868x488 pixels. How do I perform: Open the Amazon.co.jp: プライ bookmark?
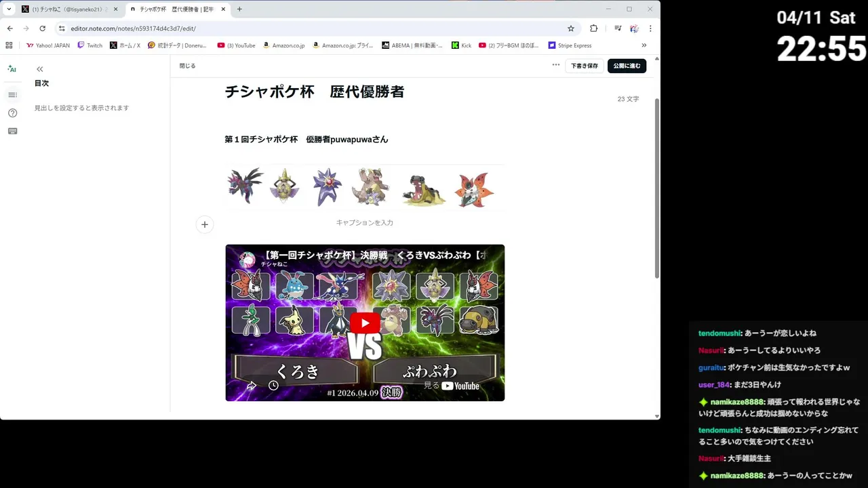click(x=342, y=45)
